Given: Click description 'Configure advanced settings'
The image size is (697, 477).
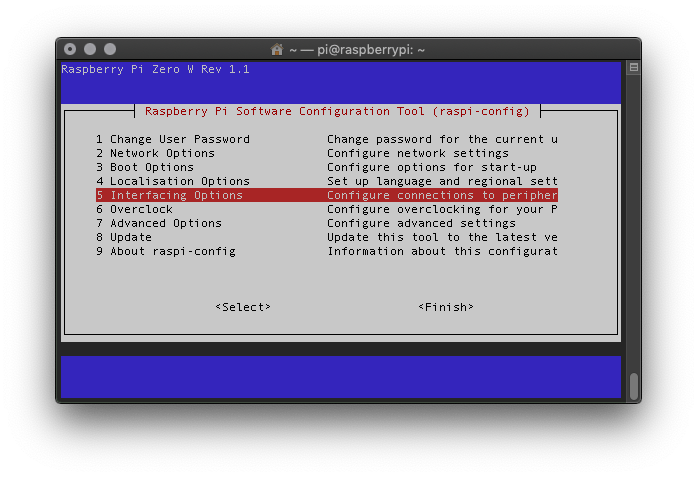Looking at the screenshot, I should [421, 223].
